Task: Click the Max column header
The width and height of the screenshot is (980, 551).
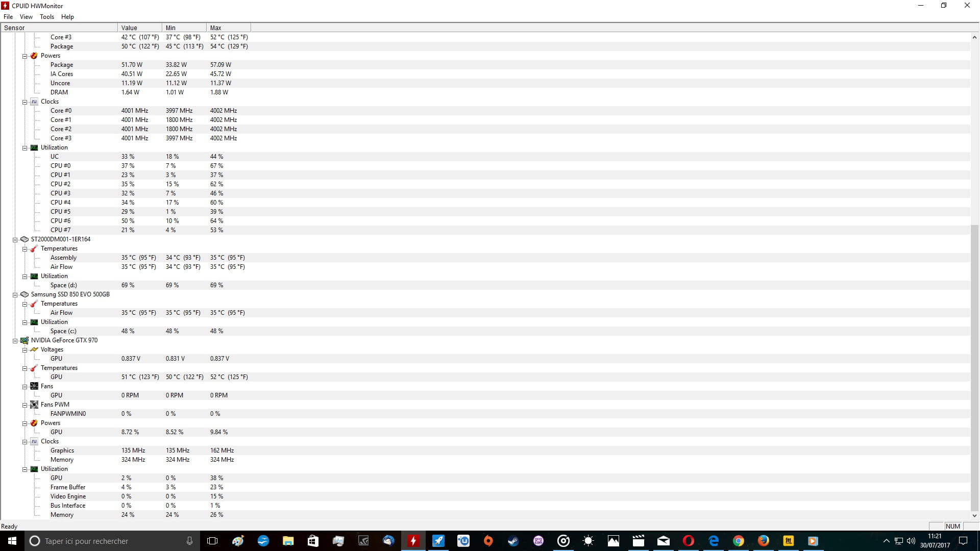Action: pos(228,28)
